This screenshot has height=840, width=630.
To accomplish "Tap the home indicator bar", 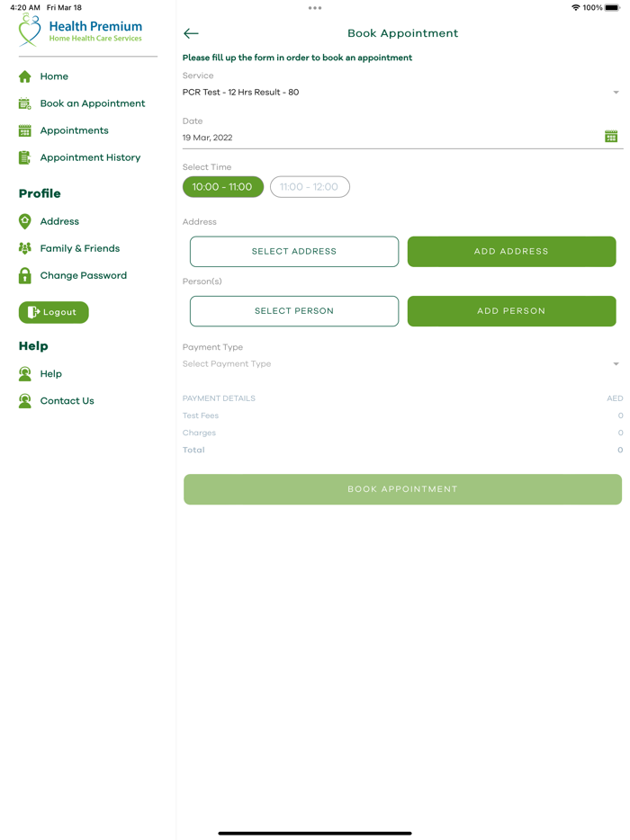I will (x=315, y=833).
